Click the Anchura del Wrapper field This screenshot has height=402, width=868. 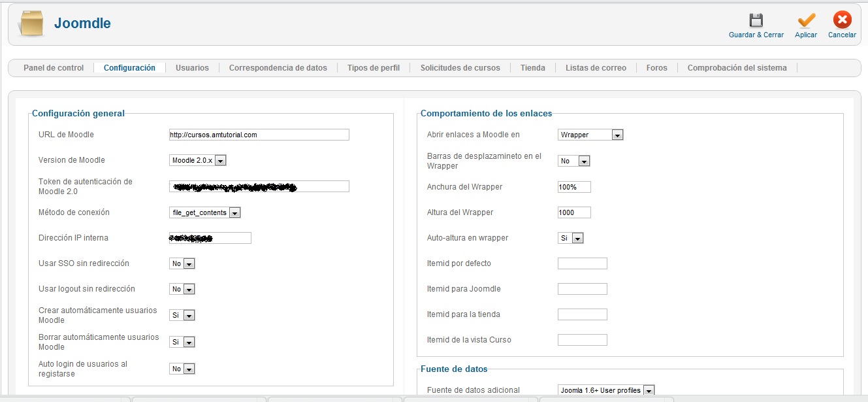click(574, 187)
